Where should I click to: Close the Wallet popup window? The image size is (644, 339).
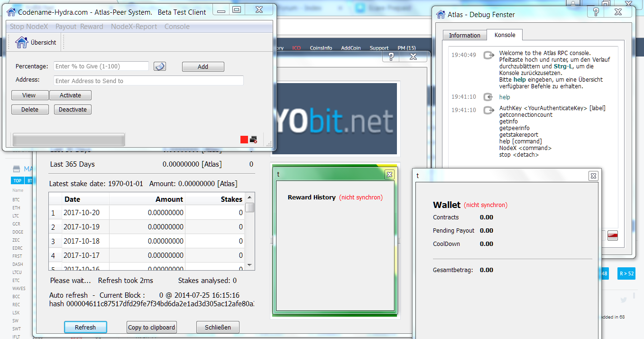[x=593, y=176]
